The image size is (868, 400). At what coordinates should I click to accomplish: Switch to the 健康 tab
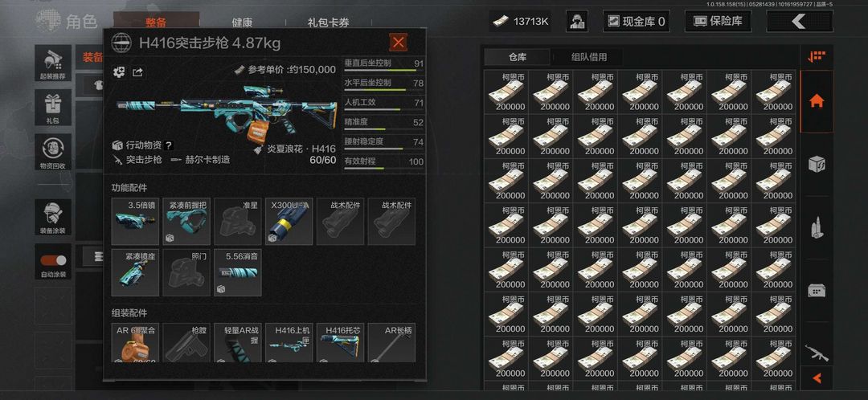tap(242, 22)
